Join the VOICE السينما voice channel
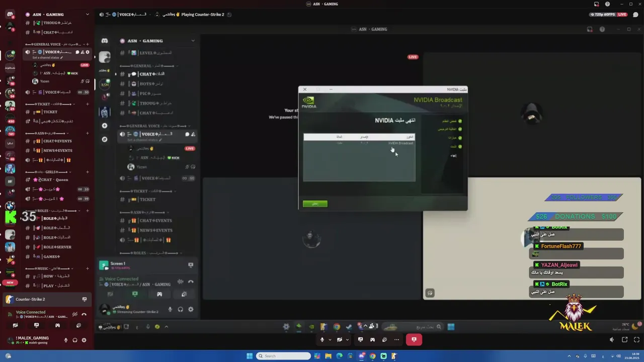The width and height of the screenshot is (644, 362). pos(57,92)
